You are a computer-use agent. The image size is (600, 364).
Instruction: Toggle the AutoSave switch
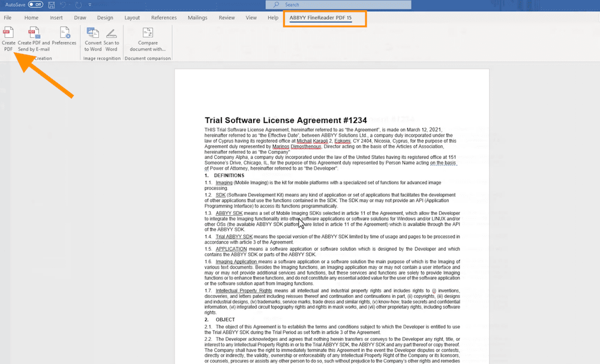tap(35, 5)
